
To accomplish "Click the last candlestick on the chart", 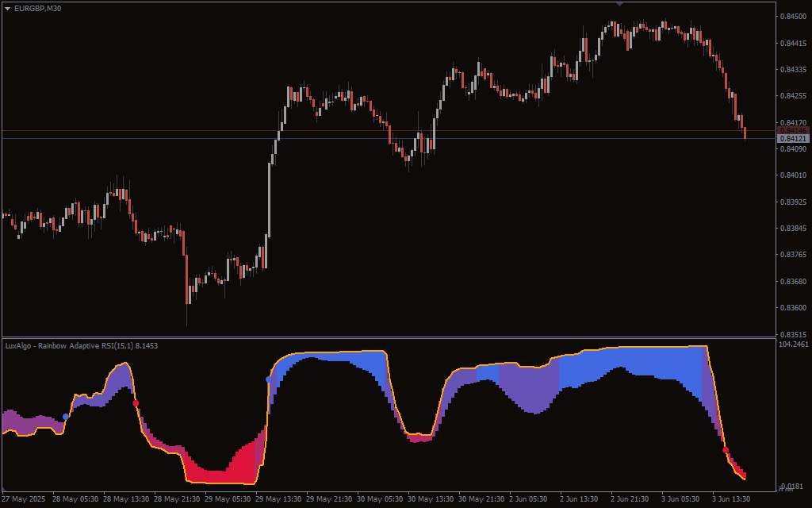I will [745, 131].
